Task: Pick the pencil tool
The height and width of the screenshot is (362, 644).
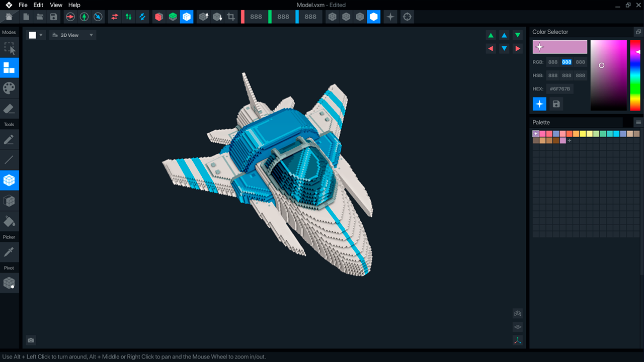Action: (9, 139)
